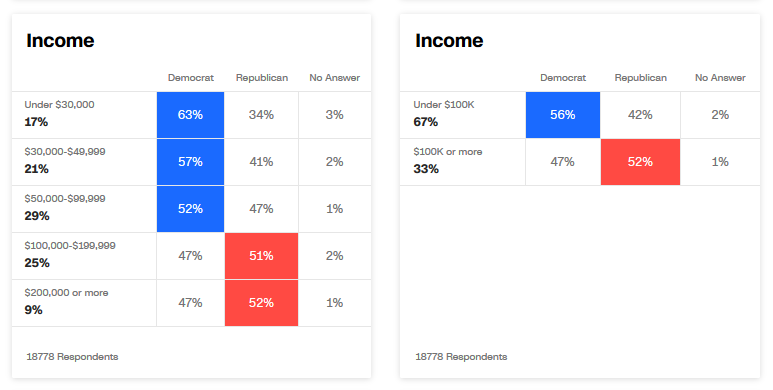This screenshot has height=390, width=773.
Task: Click the blue 57% Democrat cell
Action: click(x=190, y=162)
